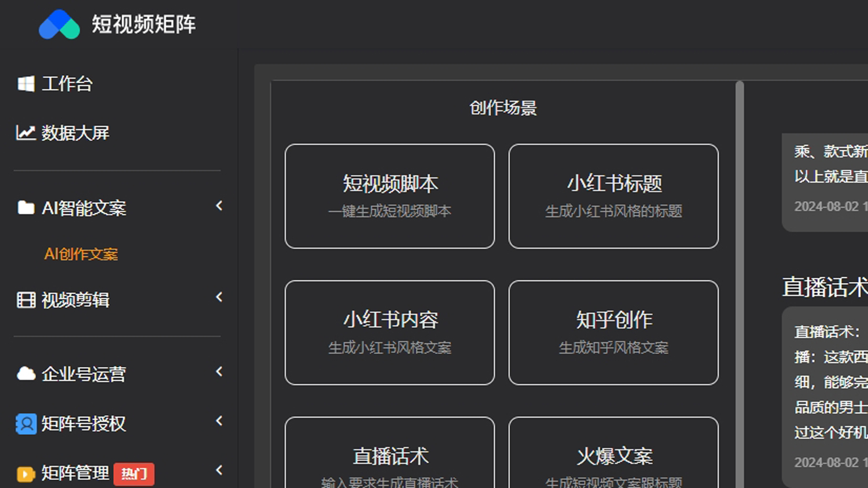This screenshot has width=868, height=488.
Task: Click the 矩阵管理 play icon
Action: click(25, 474)
